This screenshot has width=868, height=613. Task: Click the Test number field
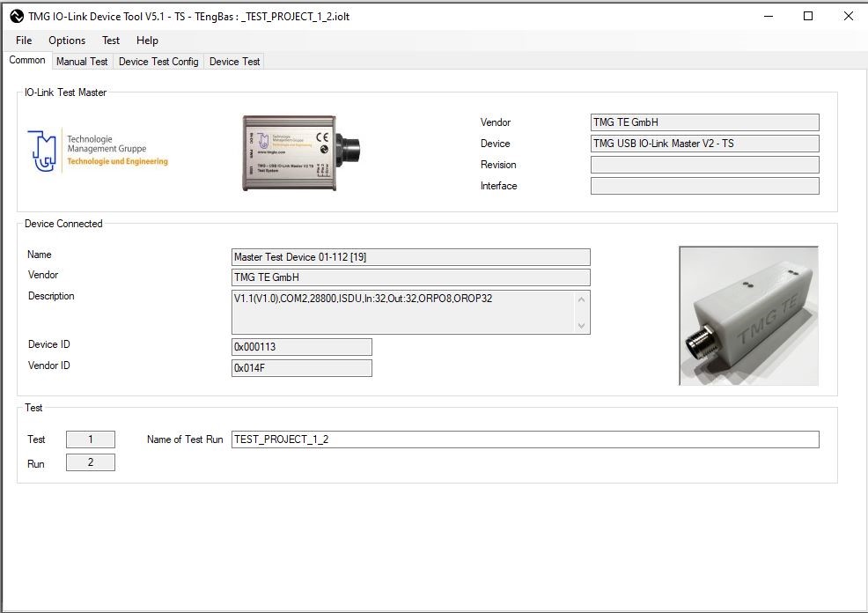tap(90, 439)
